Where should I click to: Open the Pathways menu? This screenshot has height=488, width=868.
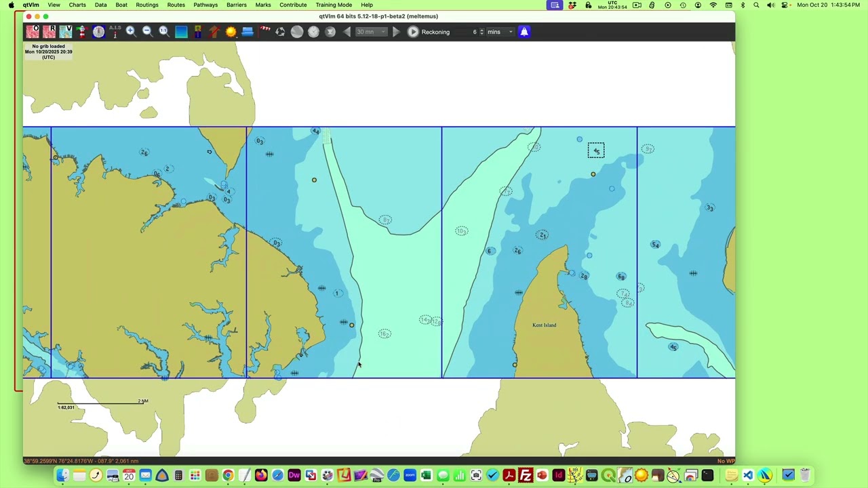pyautogui.click(x=205, y=5)
